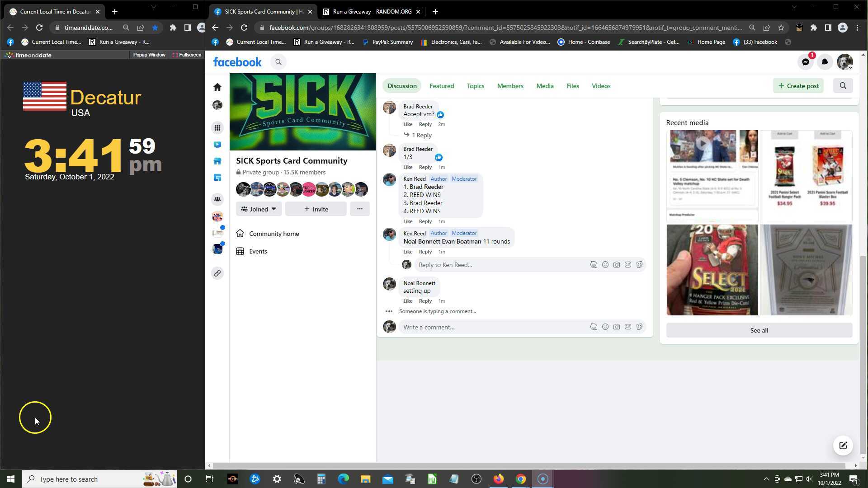The height and width of the screenshot is (488, 868).
Task: Click the horizontal scrollbar at page bottom
Action: point(529,465)
